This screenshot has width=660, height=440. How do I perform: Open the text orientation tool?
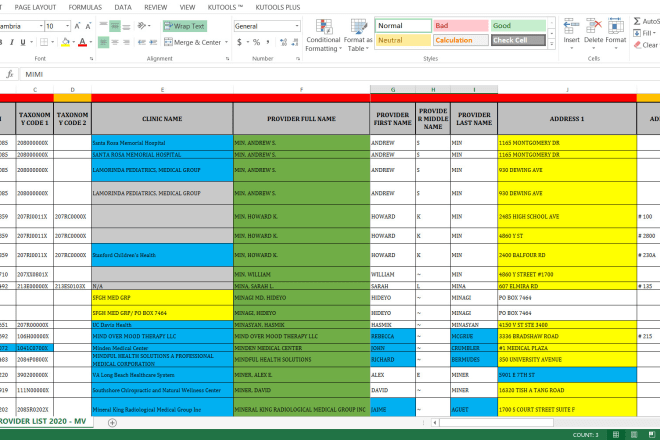(144, 26)
